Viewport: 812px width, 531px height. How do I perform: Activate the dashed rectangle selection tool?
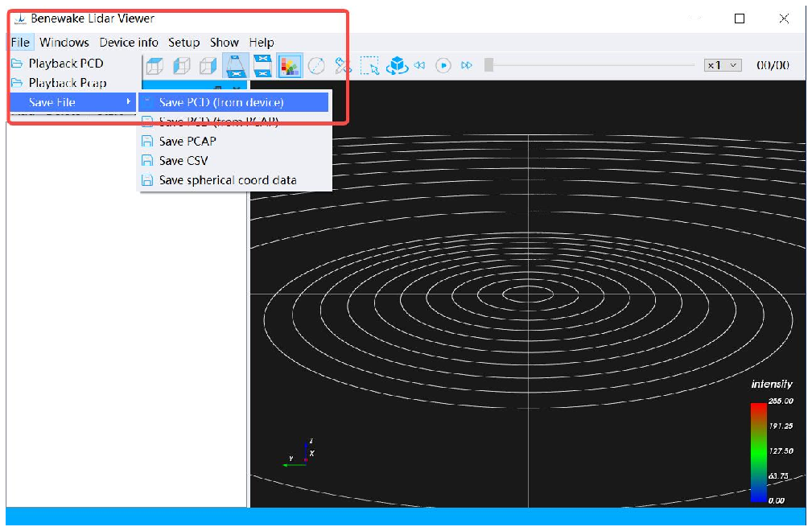click(x=369, y=66)
